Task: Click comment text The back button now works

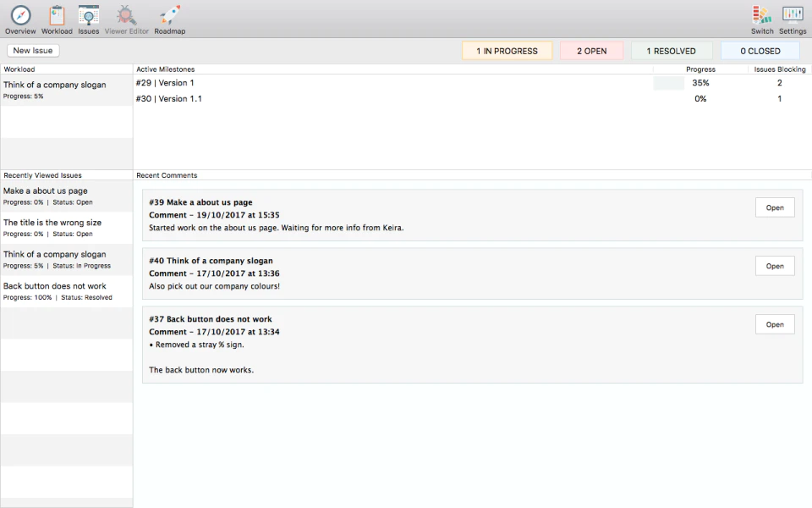Action: tap(201, 370)
